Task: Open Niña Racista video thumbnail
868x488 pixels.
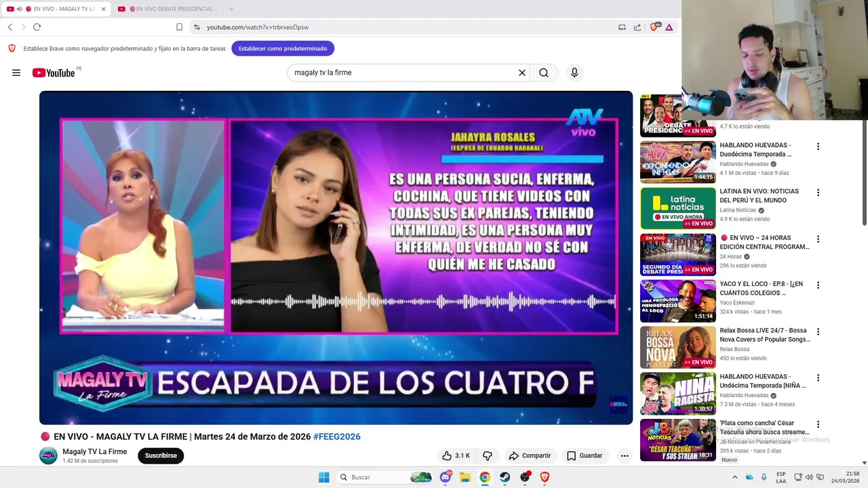Action: tap(677, 394)
